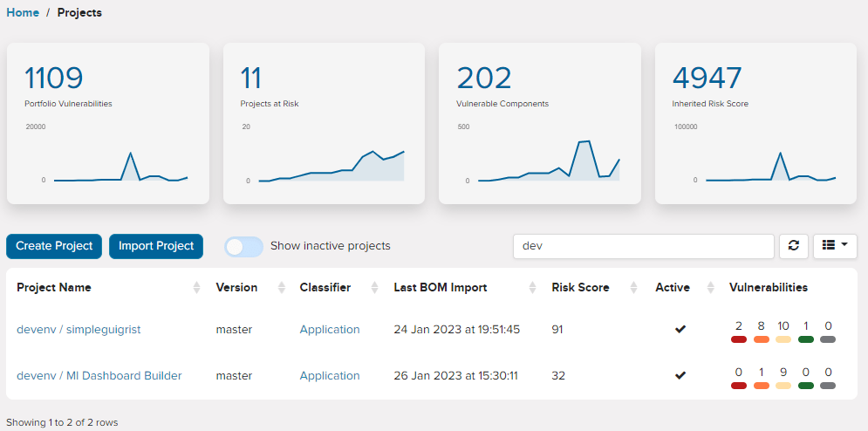Click Showing 1 to 2 of 2 rows text

tap(62, 422)
